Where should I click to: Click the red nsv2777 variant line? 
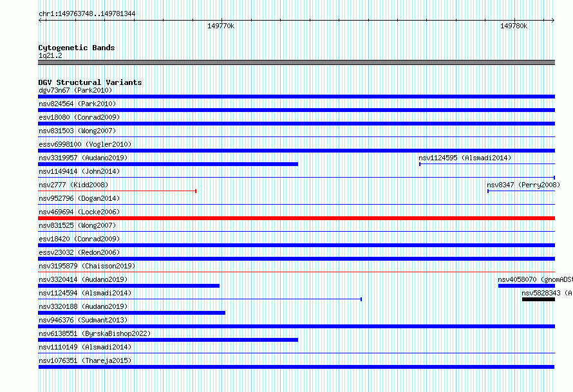click(x=117, y=191)
